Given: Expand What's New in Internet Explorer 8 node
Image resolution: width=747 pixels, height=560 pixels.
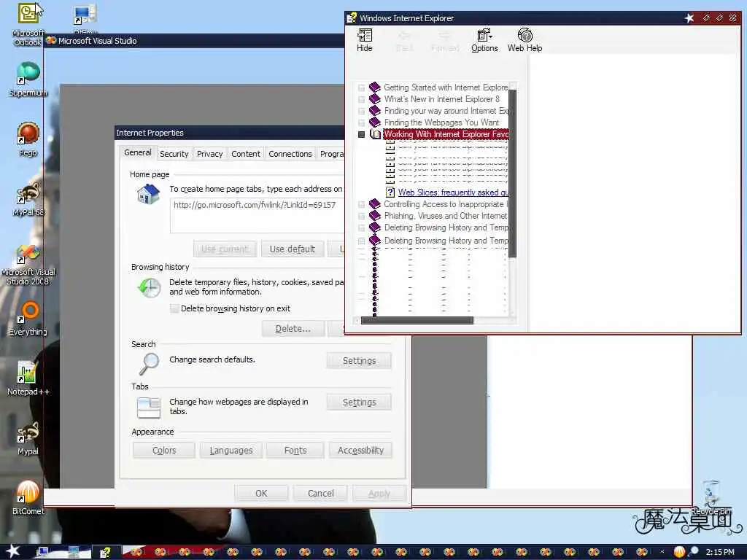Looking at the screenshot, I should coord(362,99).
